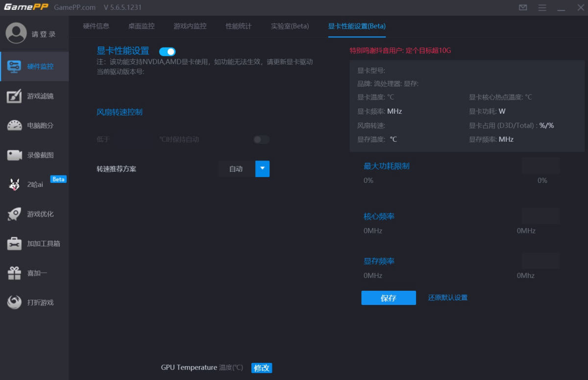Save settings with the 保存 button
The height and width of the screenshot is (380, 588).
(x=389, y=298)
